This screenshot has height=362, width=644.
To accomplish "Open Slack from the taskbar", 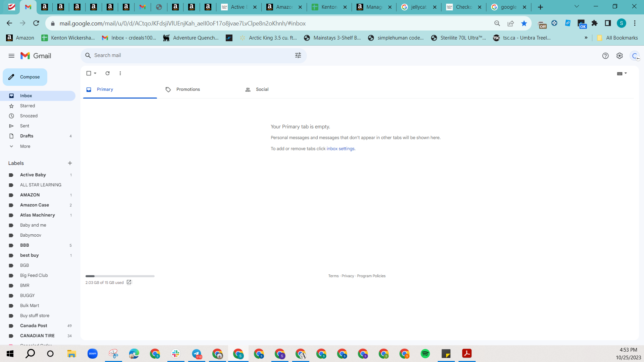I will click(176, 354).
